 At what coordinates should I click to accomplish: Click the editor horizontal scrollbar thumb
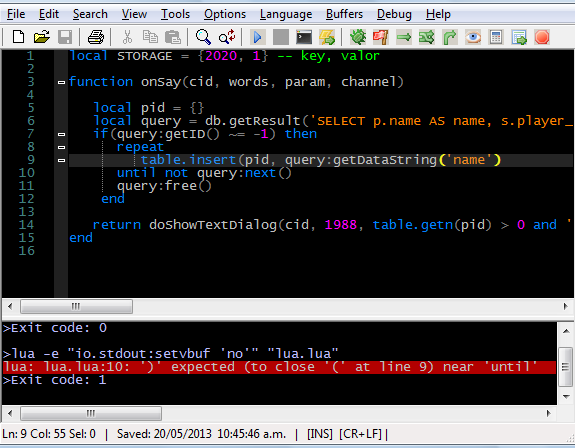coord(76,306)
